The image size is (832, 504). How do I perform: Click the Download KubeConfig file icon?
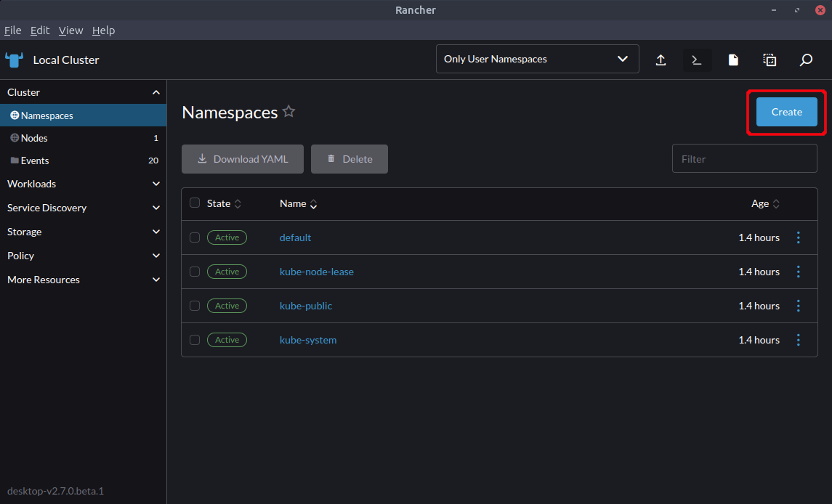click(733, 60)
